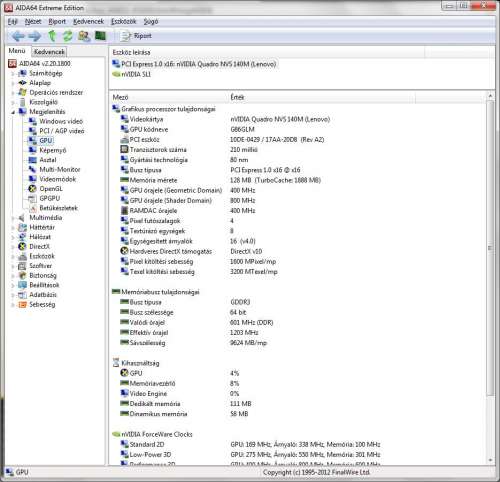Open the users icon in toolbar
This screenshot has height=482, width=500.
click(x=84, y=36)
